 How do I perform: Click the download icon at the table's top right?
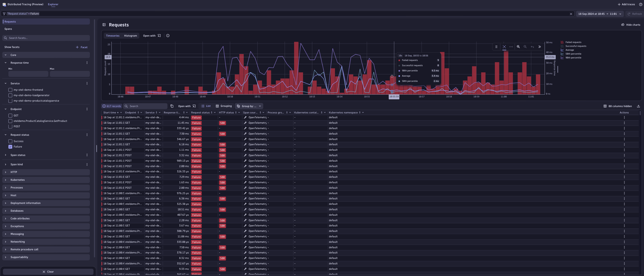[639, 106]
